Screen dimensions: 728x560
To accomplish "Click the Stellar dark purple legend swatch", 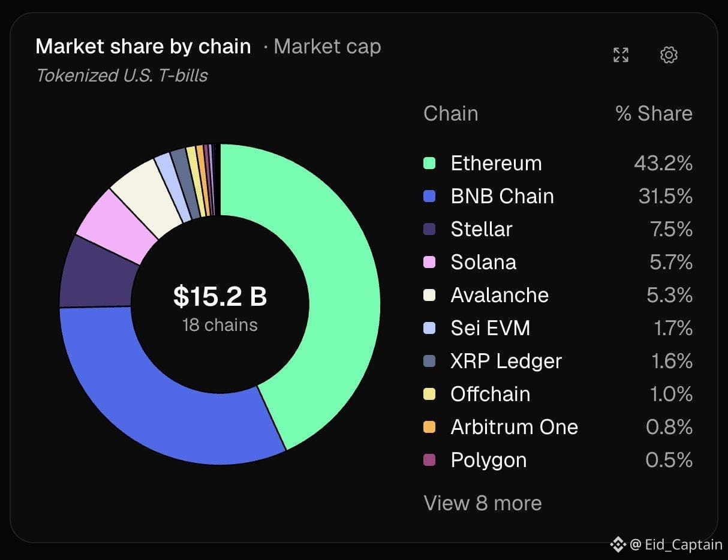I will click(x=429, y=229).
